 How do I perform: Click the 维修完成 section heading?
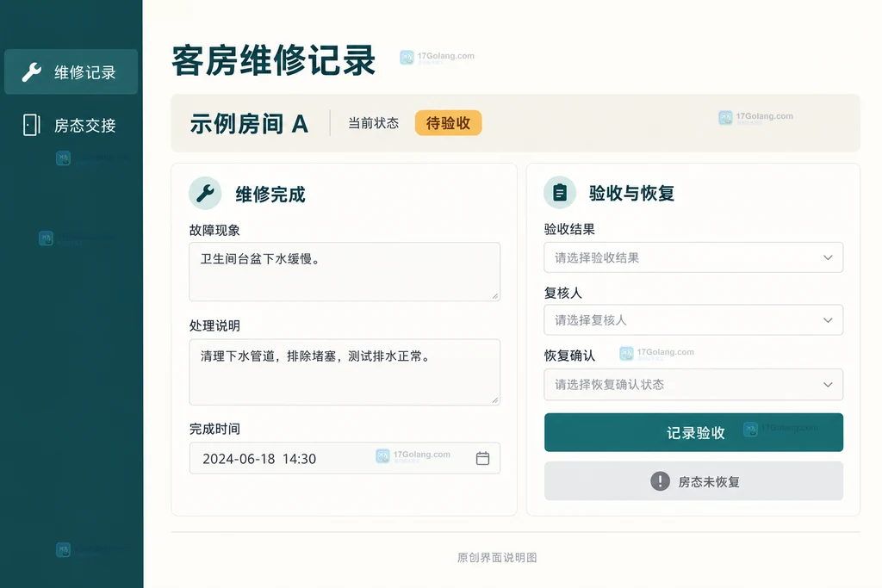pos(270,195)
